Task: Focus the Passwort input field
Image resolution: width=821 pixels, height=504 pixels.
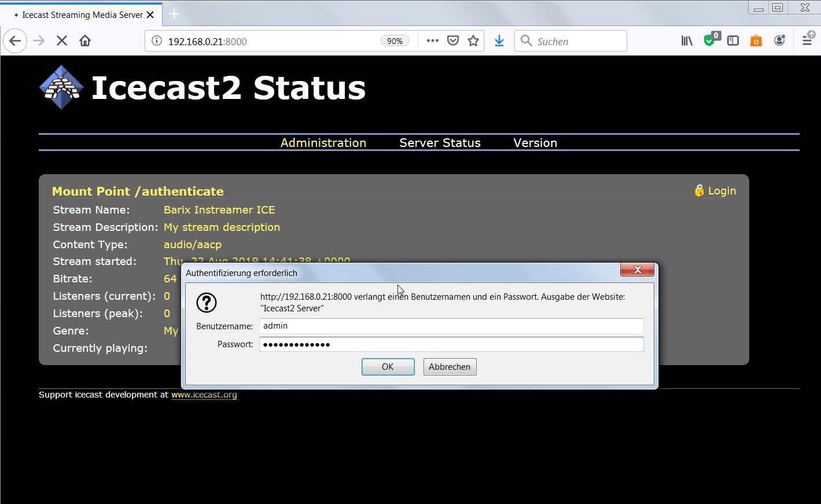Action: coord(451,345)
